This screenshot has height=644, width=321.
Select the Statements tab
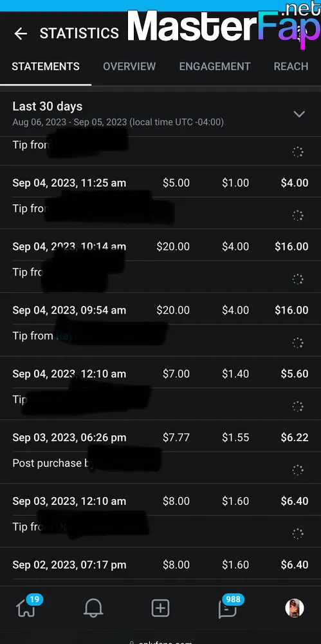coord(46,66)
